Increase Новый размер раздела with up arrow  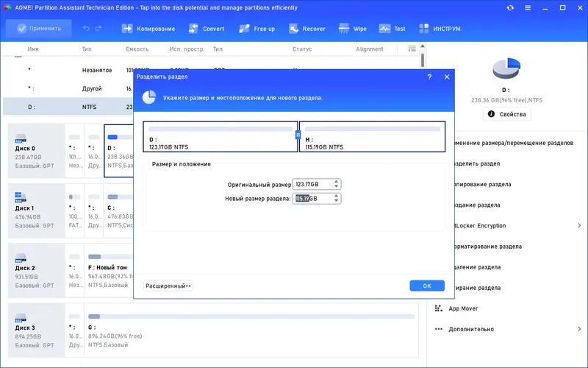(336, 196)
